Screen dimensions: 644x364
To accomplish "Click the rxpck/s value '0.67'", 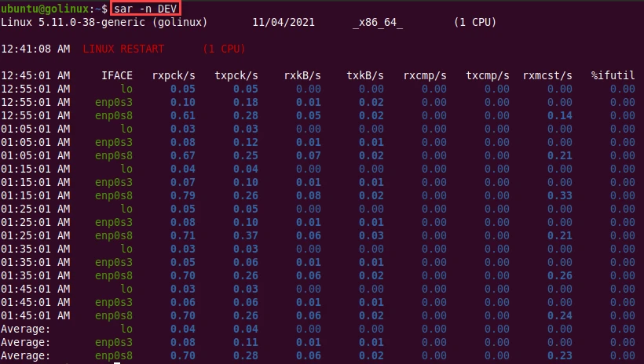I will [x=183, y=155].
